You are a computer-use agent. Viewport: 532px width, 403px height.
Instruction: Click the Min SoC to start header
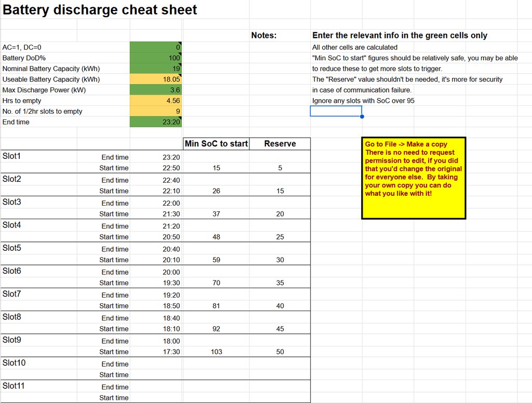click(x=216, y=144)
